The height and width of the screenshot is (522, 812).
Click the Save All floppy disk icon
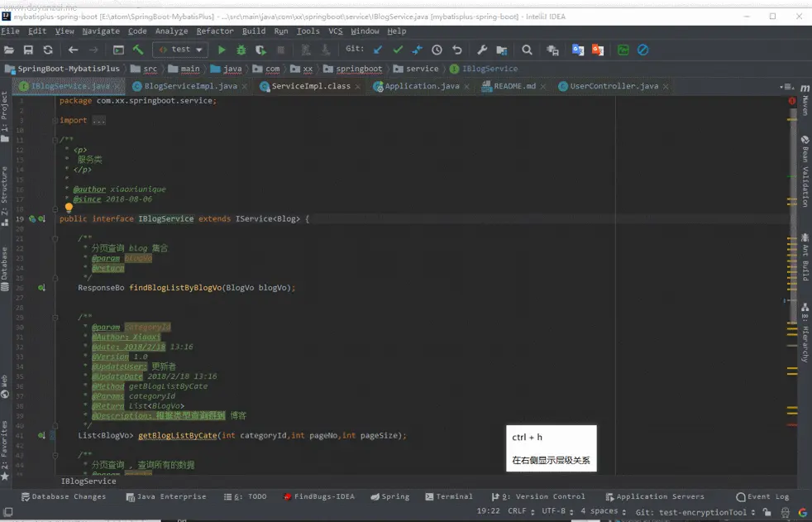(28, 50)
